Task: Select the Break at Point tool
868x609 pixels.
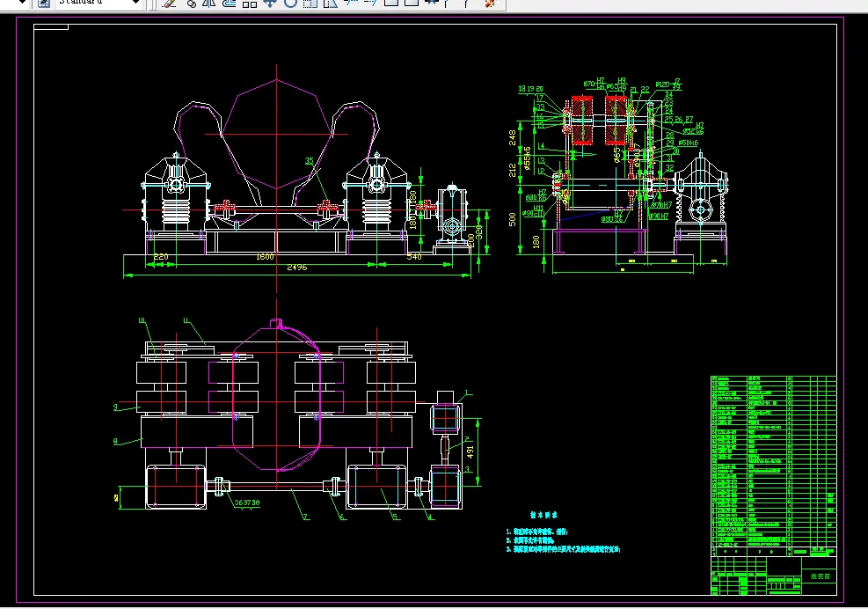Action: tap(390, 4)
